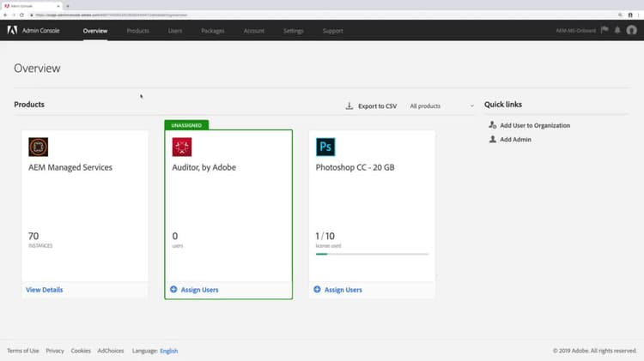Click Add User to Organization link
This screenshot has width=644, height=361.
(x=535, y=125)
